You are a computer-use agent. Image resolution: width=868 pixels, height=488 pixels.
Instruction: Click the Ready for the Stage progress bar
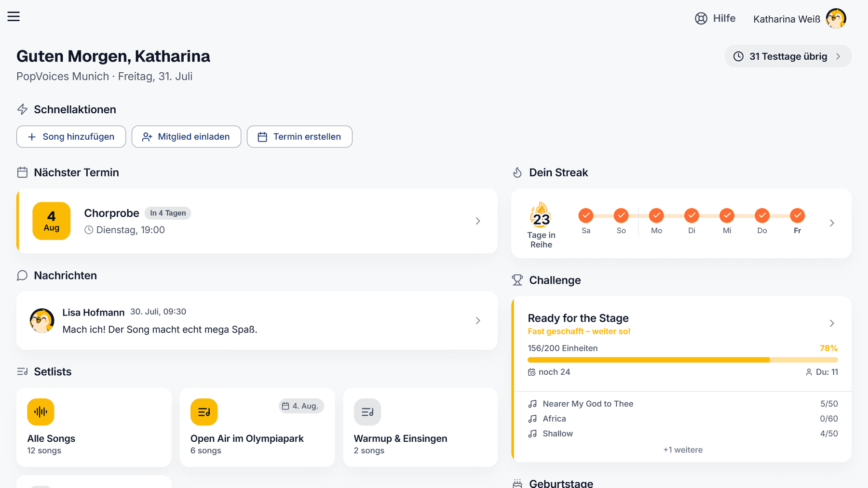[x=683, y=360]
